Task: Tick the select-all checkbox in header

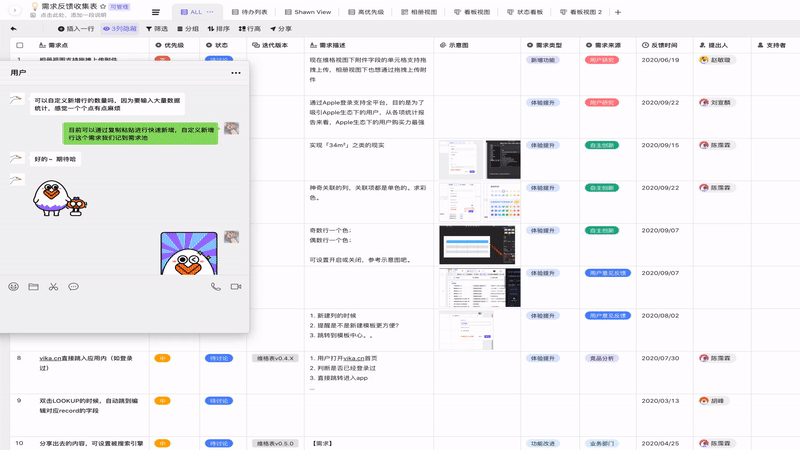Action: (20, 45)
